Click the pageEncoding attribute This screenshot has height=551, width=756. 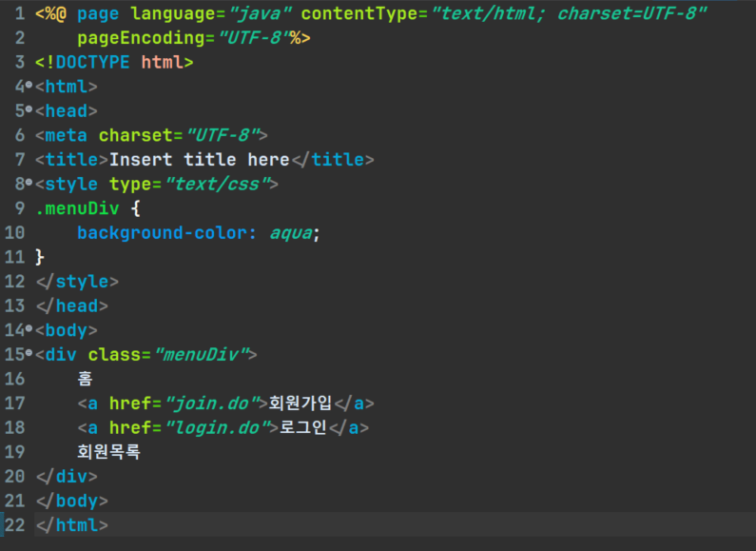point(141,38)
